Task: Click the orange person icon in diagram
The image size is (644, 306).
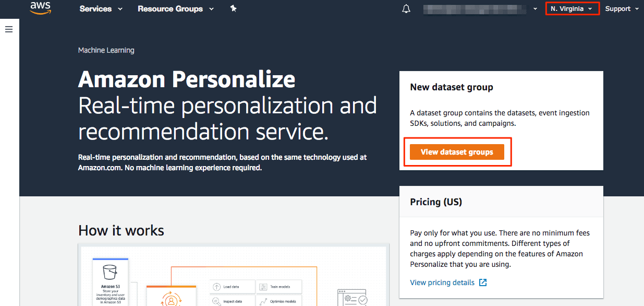Action: (x=172, y=300)
